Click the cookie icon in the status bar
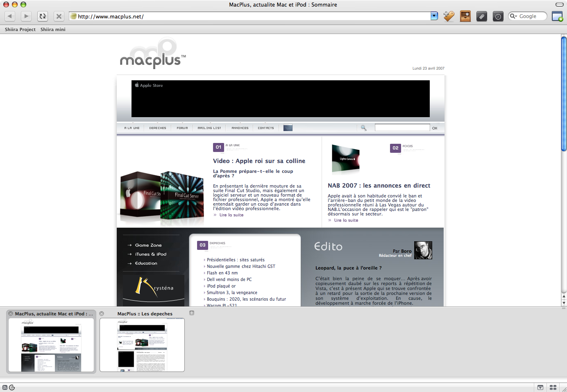 pyautogui.click(x=12, y=387)
